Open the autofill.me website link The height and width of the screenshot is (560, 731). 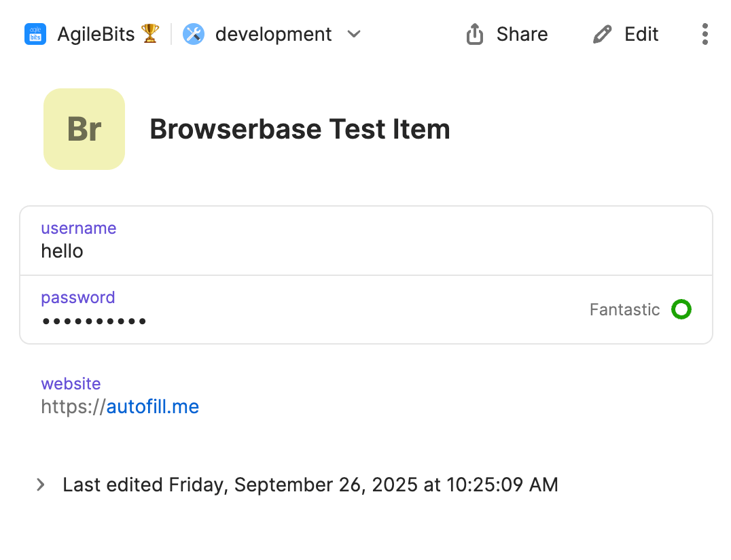[152, 407]
